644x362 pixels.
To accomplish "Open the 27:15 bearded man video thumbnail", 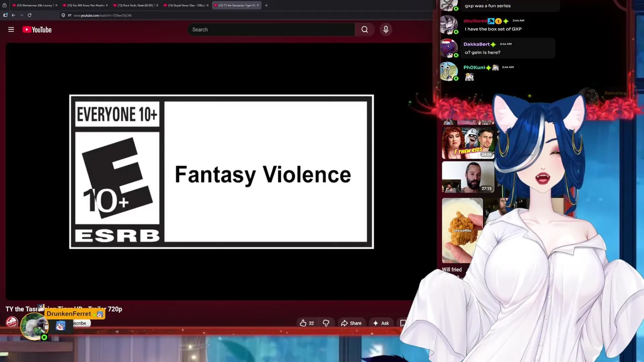I will [468, 177].
